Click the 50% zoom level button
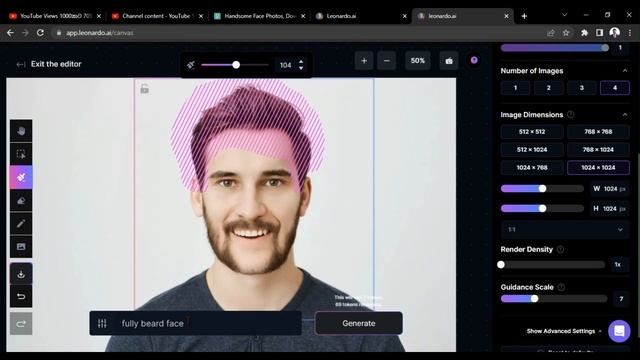The image size is (640, 360). (x=418, y=61)
